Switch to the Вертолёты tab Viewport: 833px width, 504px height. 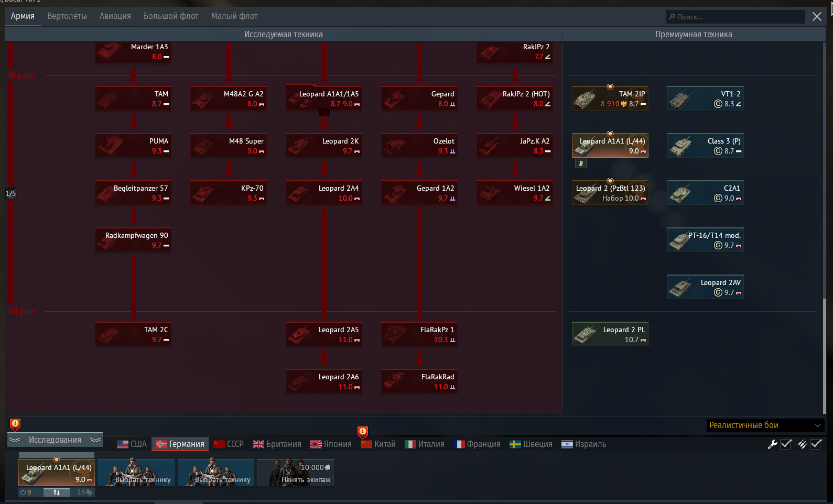coord(67,16)
